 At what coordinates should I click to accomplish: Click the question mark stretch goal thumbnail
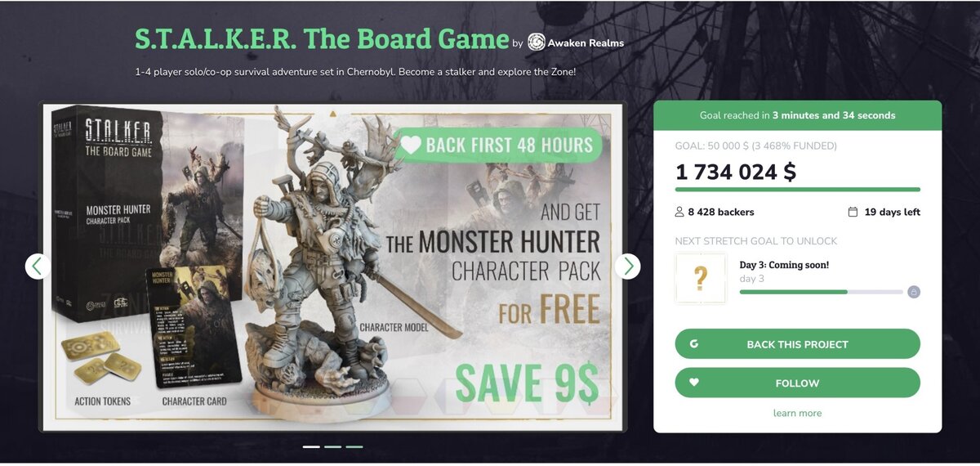(701, 278)
